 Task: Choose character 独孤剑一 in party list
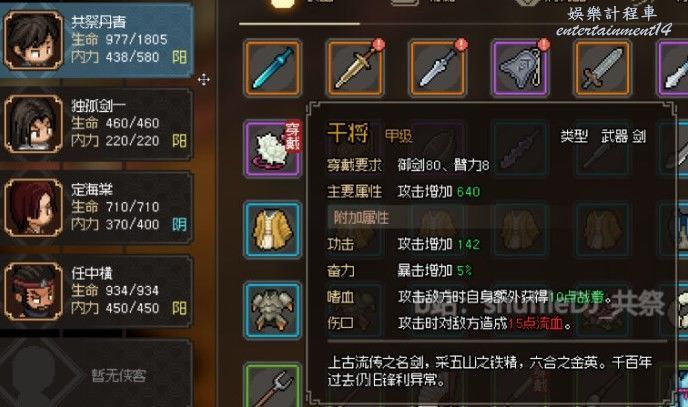tap(97, 125)
